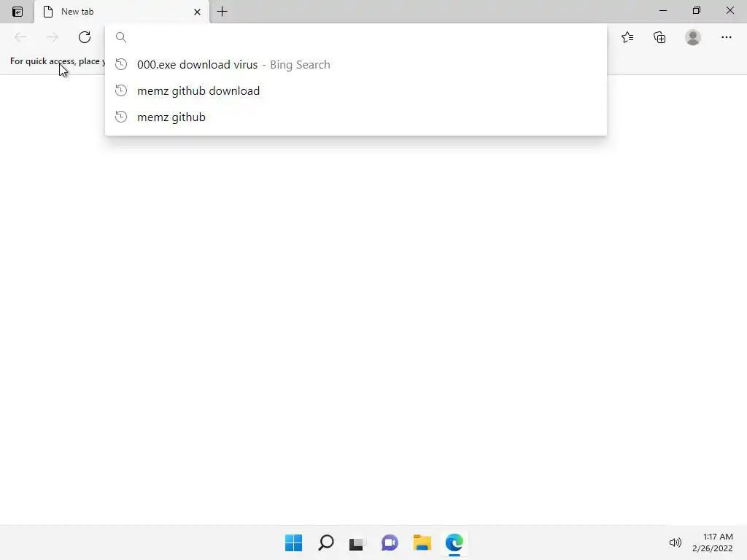Click the refresh page button
This screenshot has height=560, width=747.
(x=85, y=37)
